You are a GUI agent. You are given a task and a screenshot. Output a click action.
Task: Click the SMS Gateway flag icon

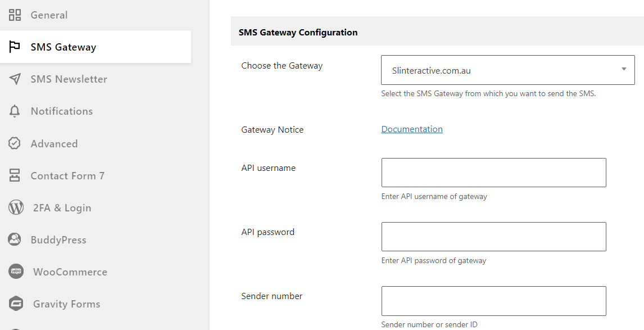(x=15, y=47)
